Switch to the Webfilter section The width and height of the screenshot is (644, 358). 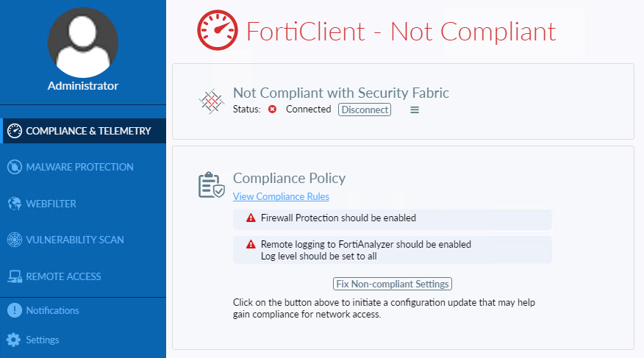tap(51, 204)
